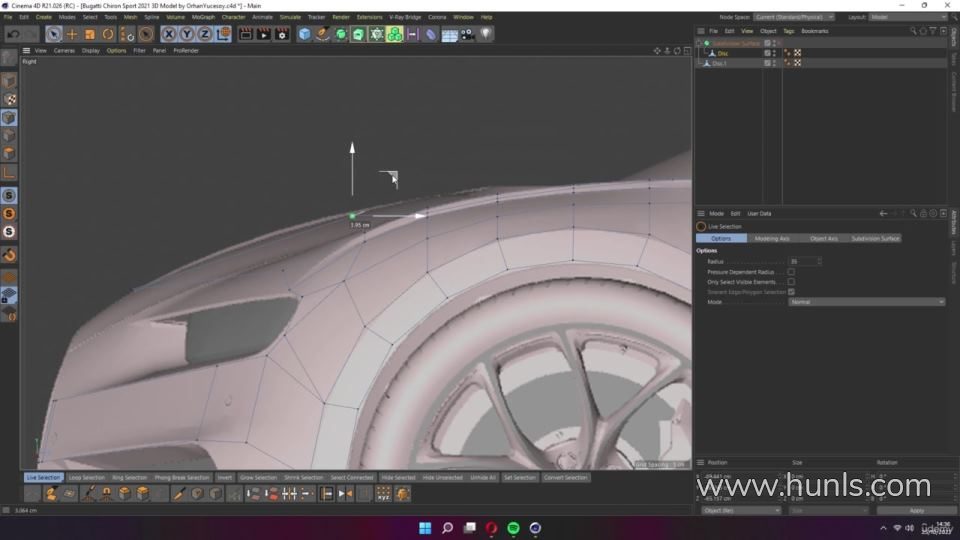
Task: Collapse the Subdivision Surface tree node
Action: pyautogui.click(x=699, y=43)
